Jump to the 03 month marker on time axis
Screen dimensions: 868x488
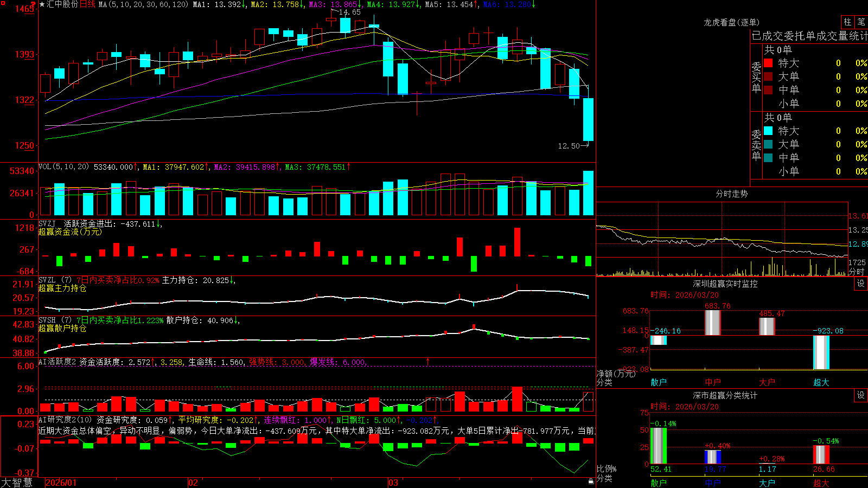coord(393,483)
